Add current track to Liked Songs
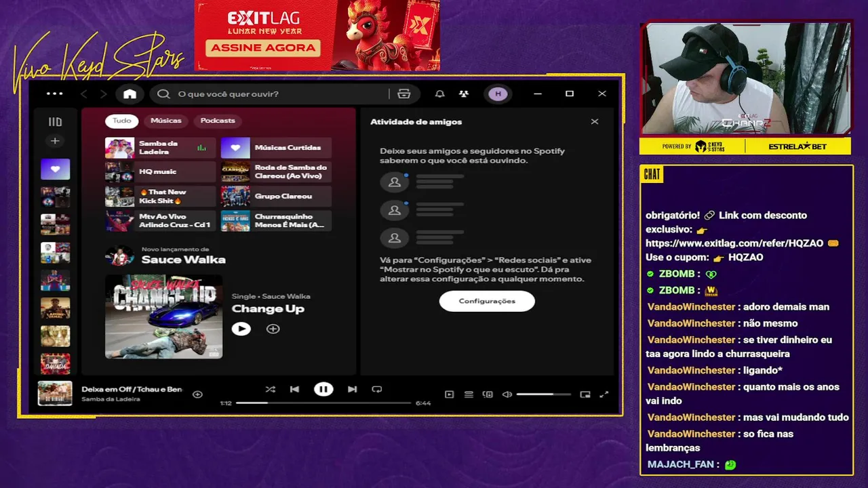868x488 pixels. tap(197, 394)
